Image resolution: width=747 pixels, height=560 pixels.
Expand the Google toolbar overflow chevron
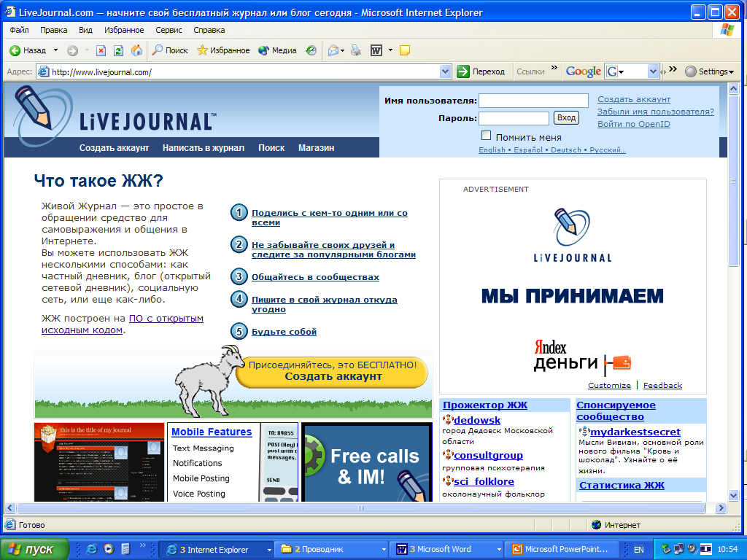pos(673,69)
